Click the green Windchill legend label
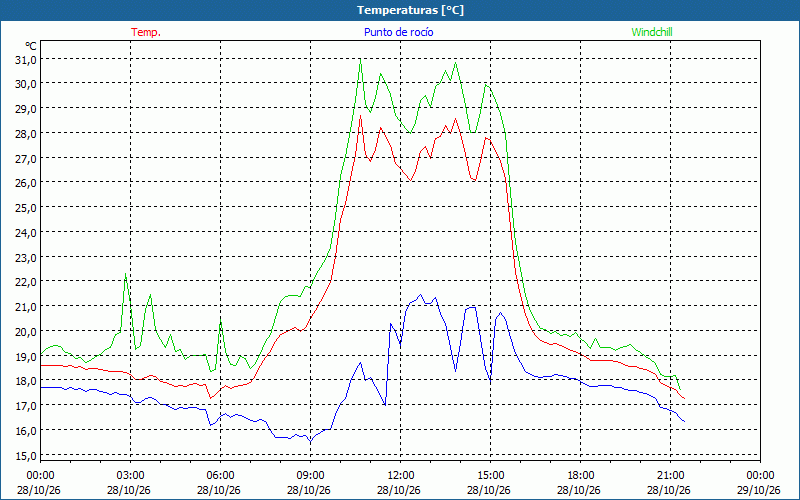 click(x=652, y=32)
